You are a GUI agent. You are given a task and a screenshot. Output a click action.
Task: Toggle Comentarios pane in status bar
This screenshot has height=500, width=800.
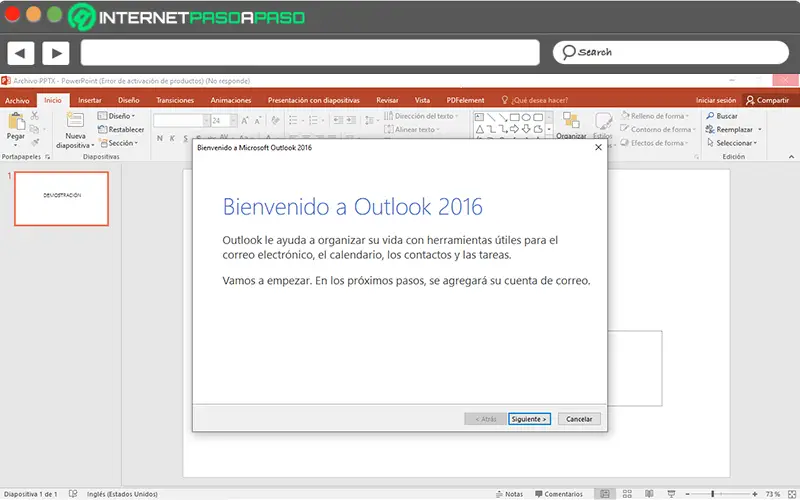coord(559,494)
